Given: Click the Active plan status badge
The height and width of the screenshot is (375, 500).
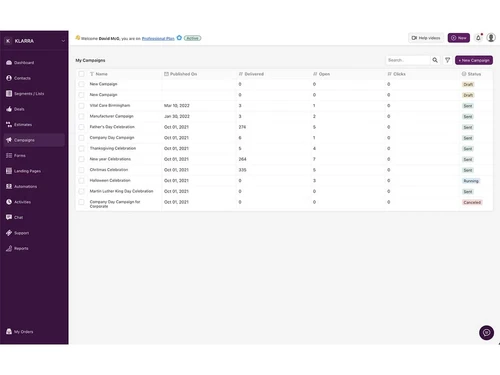Looking at the screenshot, I should coord(192,38).
